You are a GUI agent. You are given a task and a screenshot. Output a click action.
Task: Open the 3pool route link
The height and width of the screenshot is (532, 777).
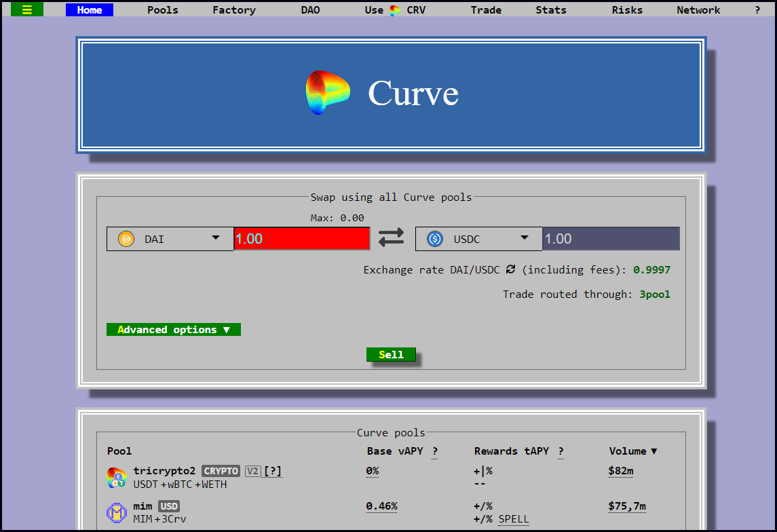point(655,294)
